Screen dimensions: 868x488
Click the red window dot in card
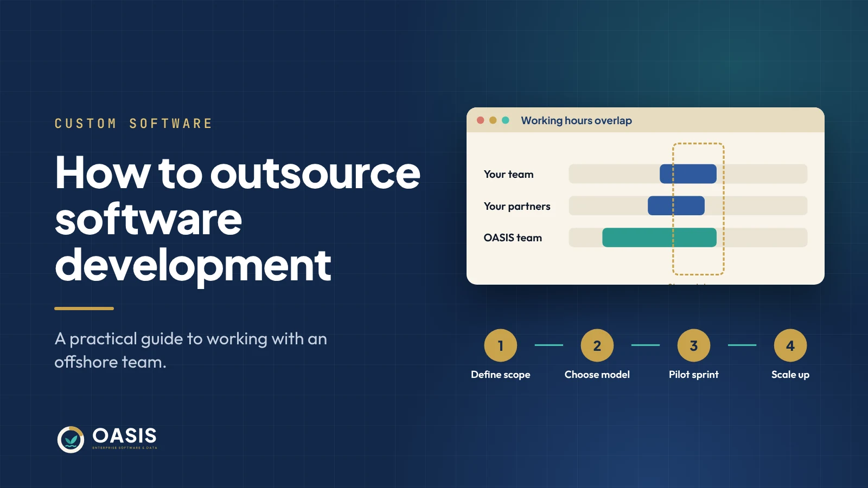click(x=480, y=120)
